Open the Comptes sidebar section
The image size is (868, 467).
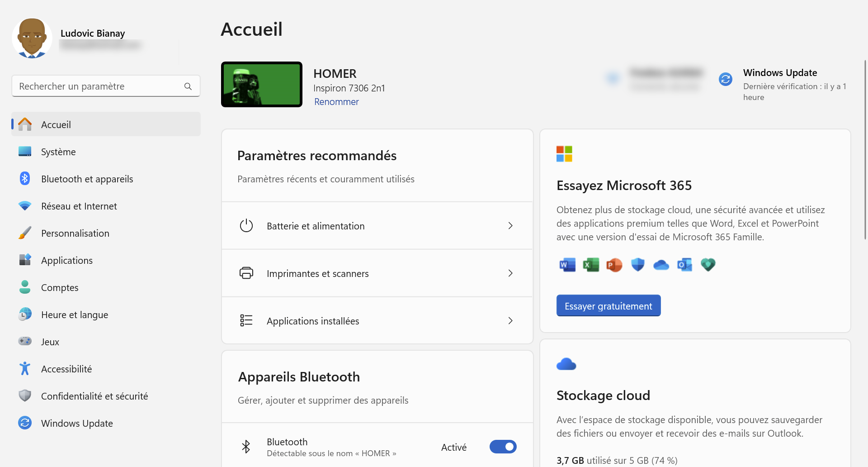coord(60,287)
